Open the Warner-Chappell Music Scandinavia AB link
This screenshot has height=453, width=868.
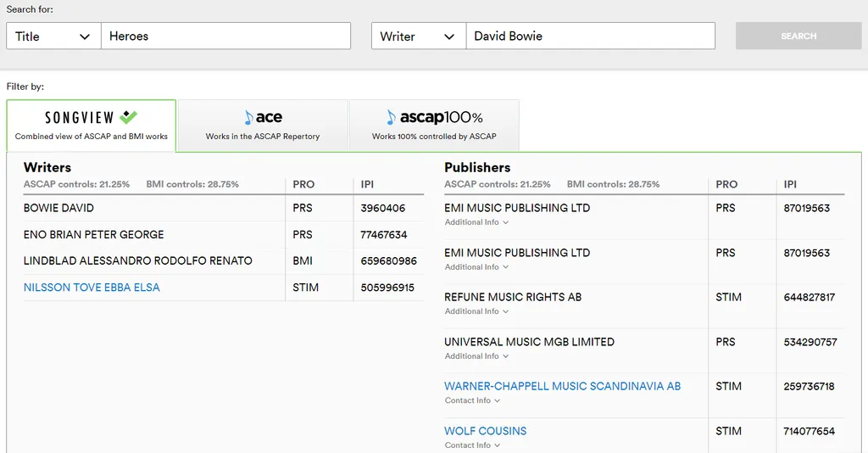(563, 386)
